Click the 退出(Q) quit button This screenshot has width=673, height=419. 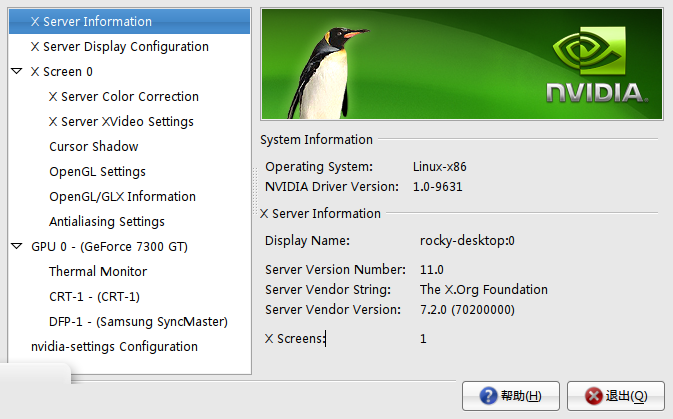(616, 396)
